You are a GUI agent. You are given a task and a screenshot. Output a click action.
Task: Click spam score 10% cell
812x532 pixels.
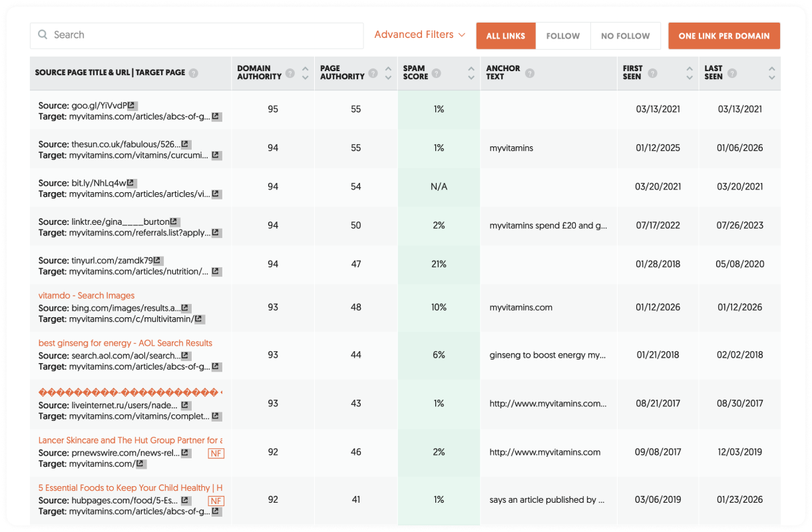pyautogui.click(x=439, y=307)
